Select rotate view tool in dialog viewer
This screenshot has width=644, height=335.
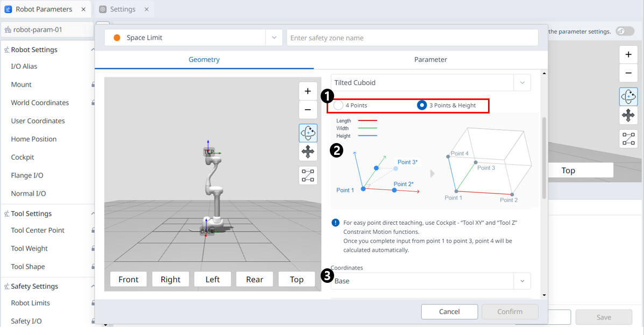click(308, 133)
